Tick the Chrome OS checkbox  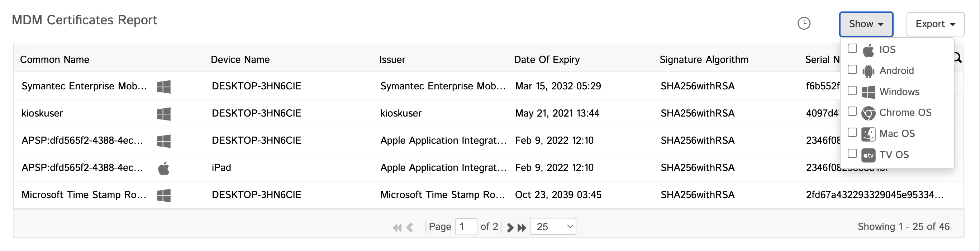tap(852, 112)
